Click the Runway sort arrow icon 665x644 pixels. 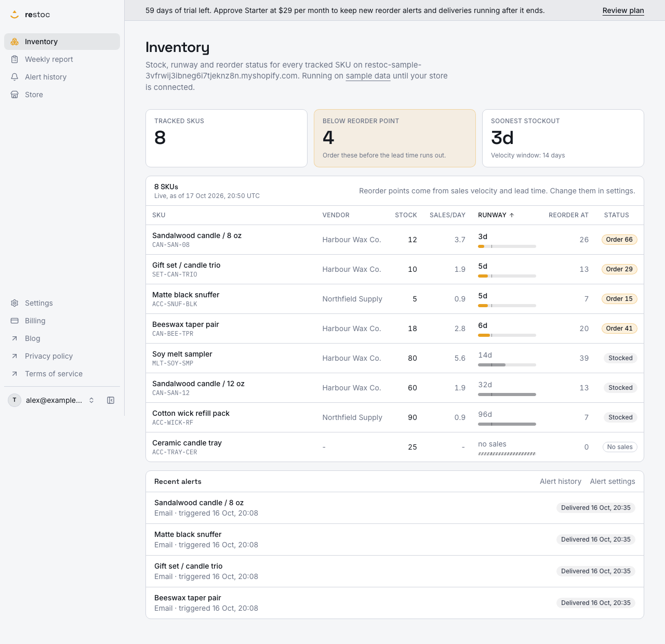[512, 215]
